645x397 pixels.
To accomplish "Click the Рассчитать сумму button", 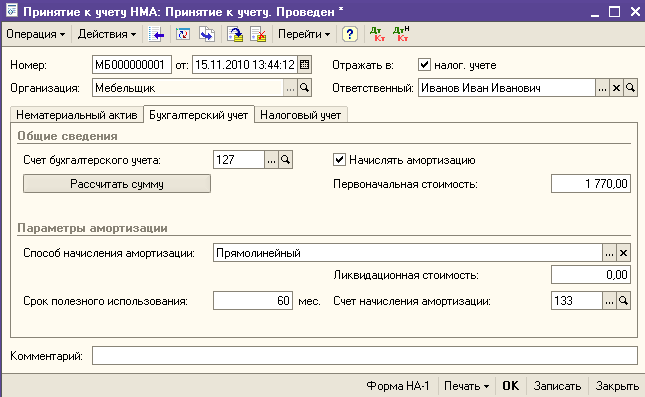I will [x=117, y=184].
